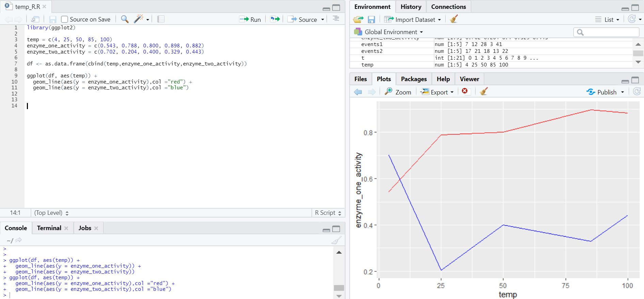
Task: Open code tools magic wand
Action: click(x=139, y=19)
